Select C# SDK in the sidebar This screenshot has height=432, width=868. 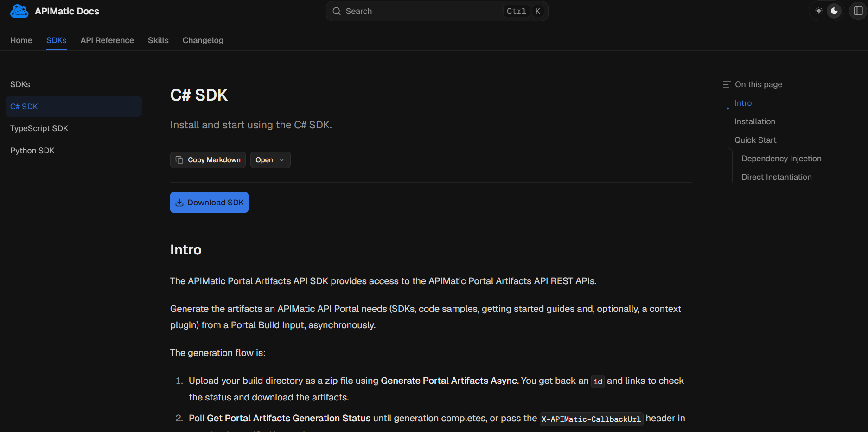tap(74, 107)
